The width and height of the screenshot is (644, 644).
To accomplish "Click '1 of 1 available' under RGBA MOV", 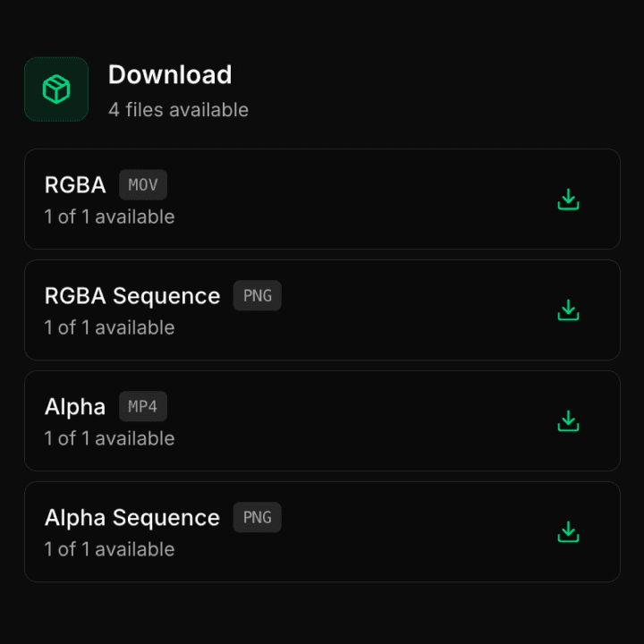I will tap(109, 216).
